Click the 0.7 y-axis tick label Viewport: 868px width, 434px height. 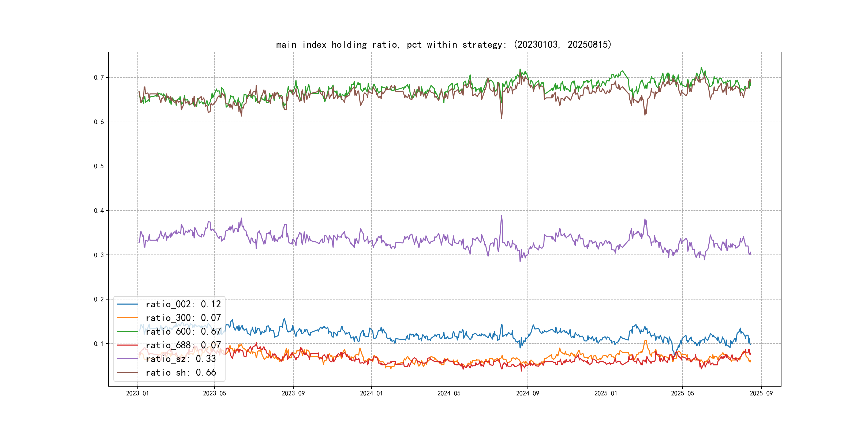[x=99, y=77]
